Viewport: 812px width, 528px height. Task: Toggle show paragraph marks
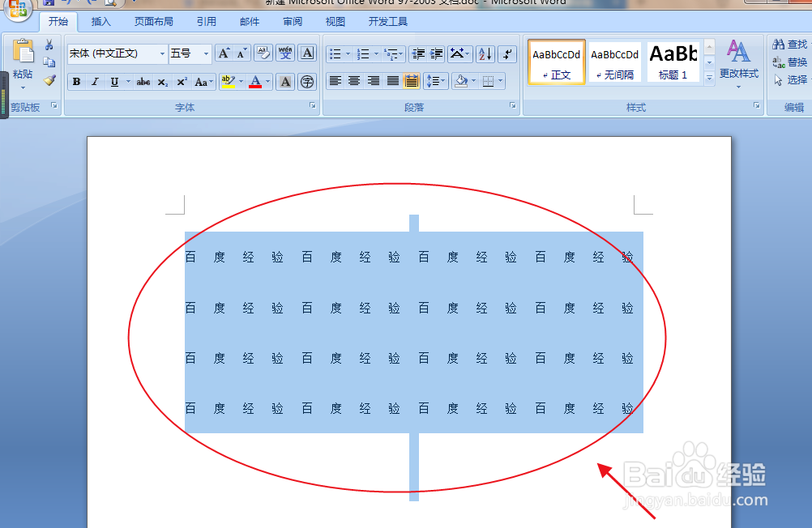coord(507,53)
